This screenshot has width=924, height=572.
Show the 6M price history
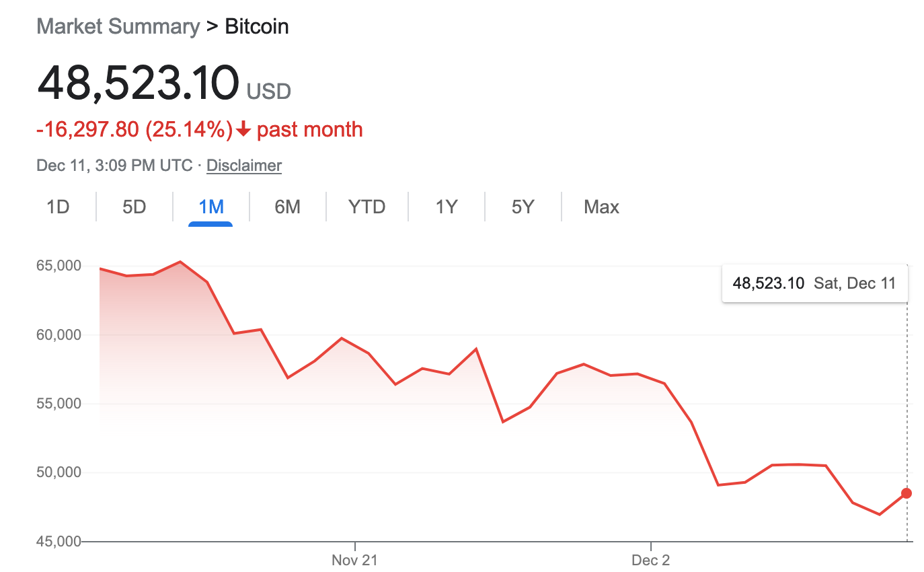point(287,207)
